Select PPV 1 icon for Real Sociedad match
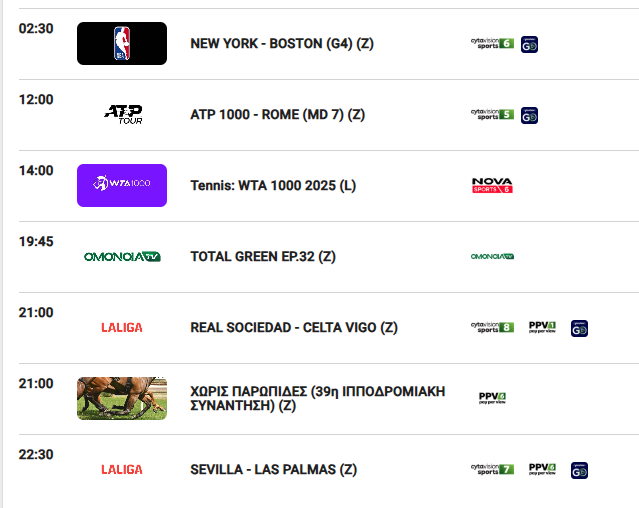 542,327
